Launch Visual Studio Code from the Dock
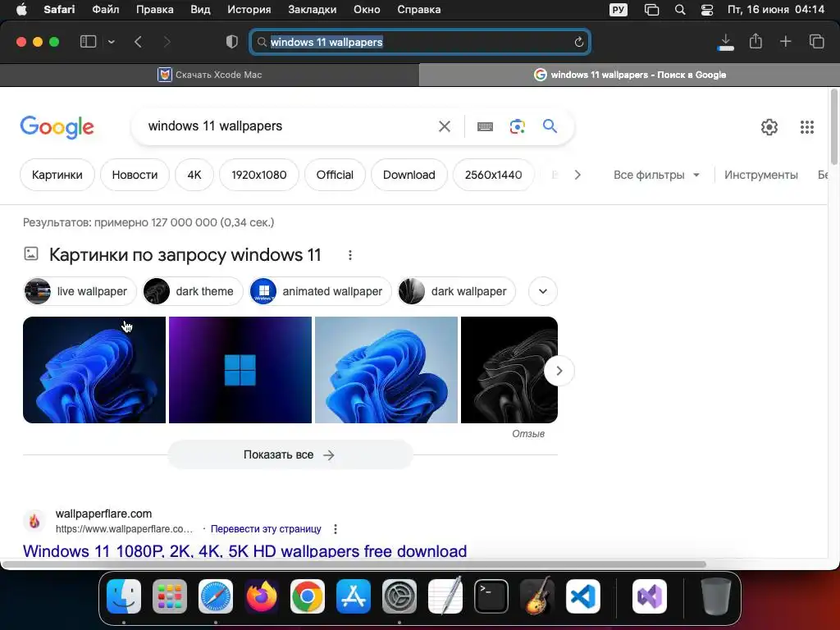This screenshot has height=630, width=840. pos(583,596)
